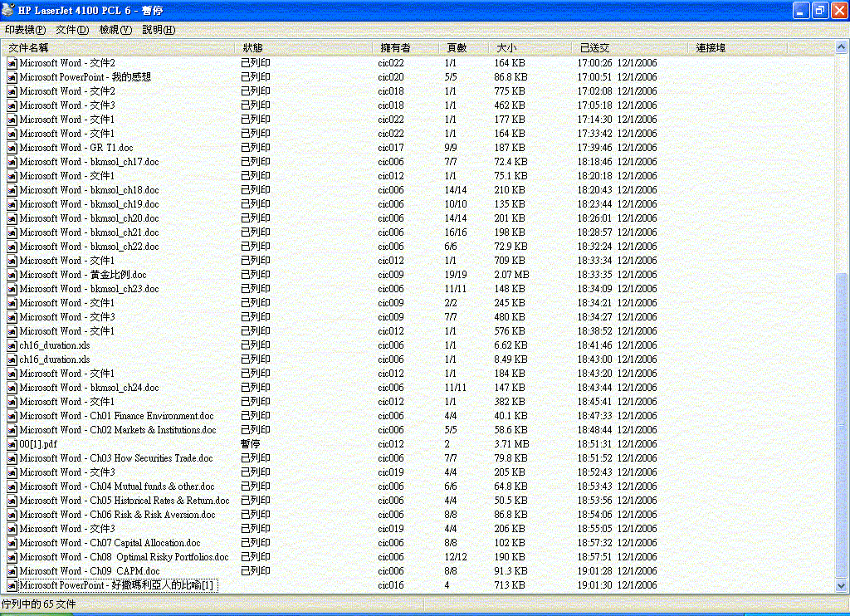Click the 19/19 pages cell

456,275
